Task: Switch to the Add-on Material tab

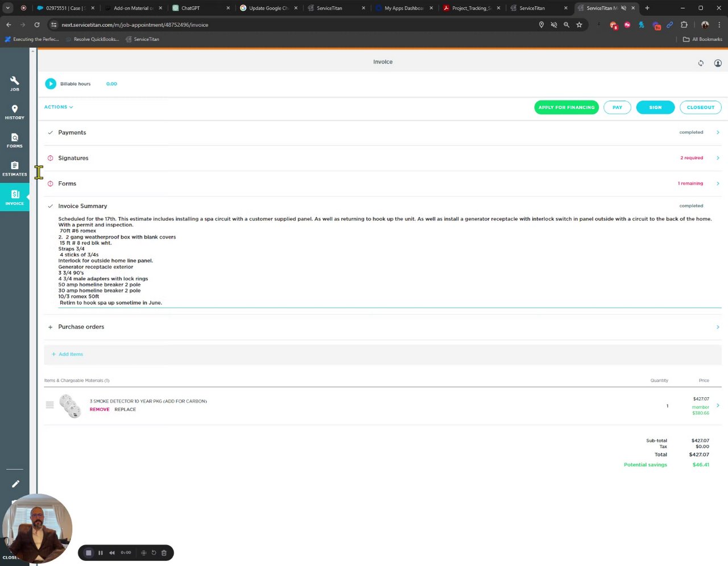Action: point(133,8)
